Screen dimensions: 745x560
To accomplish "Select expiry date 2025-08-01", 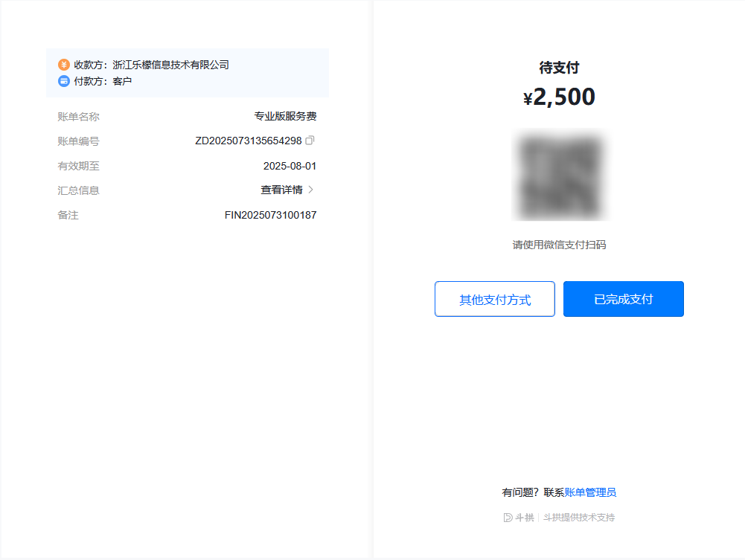I will [x=290, y=166].
